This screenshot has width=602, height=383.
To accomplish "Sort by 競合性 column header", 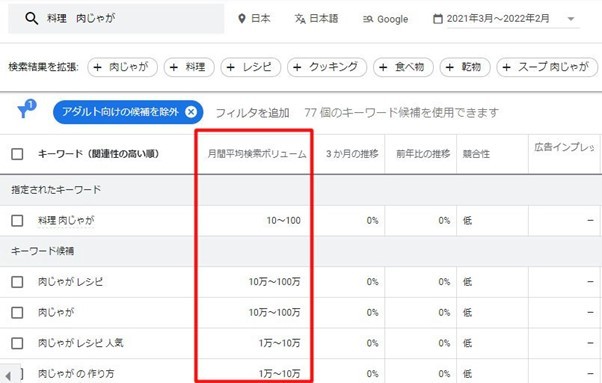I will 476,154.
